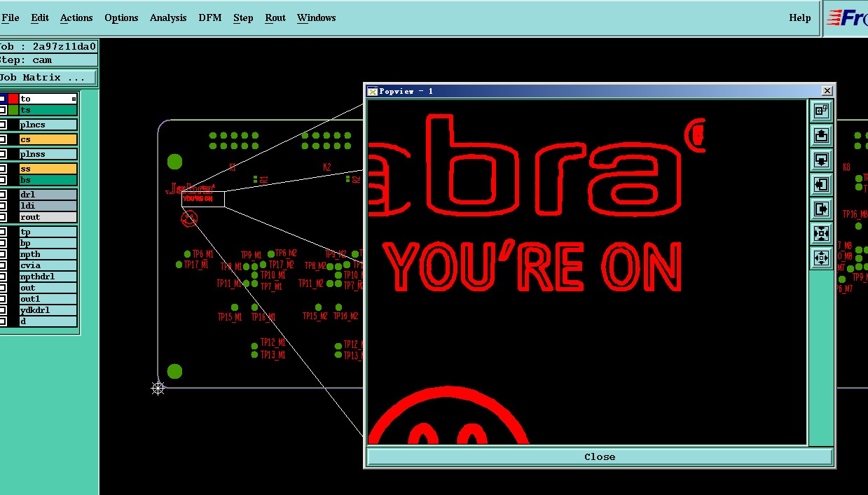
Task: Select the 'out' layer name
Action: pyautogui.click(x=48, y=288)
